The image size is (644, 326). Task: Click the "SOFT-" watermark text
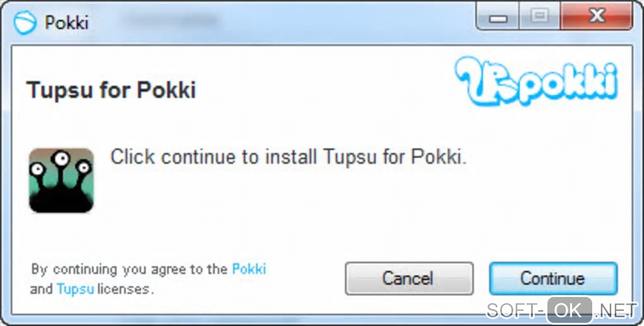pyautogui.click(x=515, y=310)
